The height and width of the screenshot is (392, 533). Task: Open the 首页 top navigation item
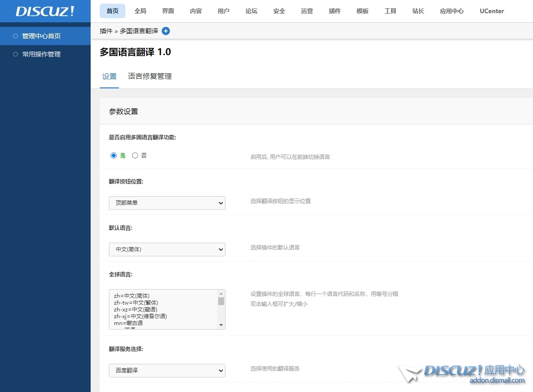pyautogui.click(x=113, y=11)
